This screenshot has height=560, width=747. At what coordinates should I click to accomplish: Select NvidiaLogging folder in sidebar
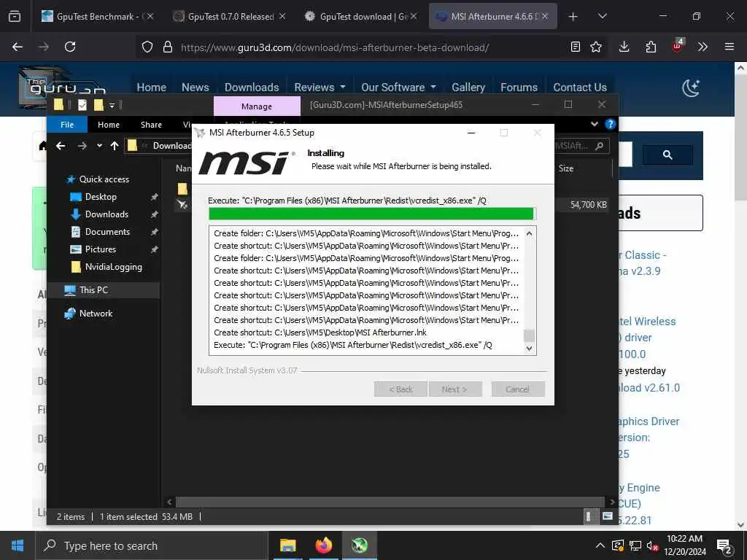(x=113, y=267)
